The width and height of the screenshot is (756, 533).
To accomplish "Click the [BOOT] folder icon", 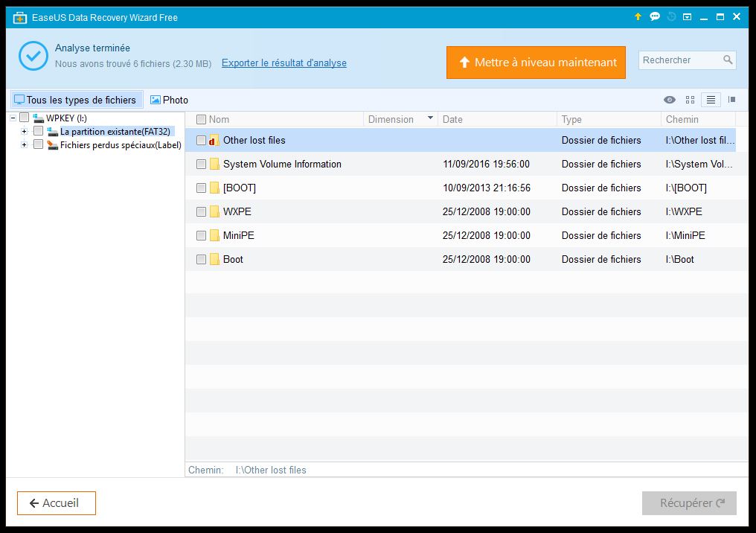I will [214, 188].
